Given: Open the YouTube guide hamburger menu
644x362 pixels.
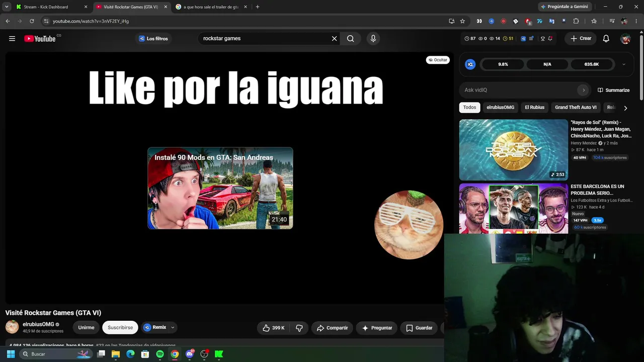Looking at the screenshot, I should [12, 39].
